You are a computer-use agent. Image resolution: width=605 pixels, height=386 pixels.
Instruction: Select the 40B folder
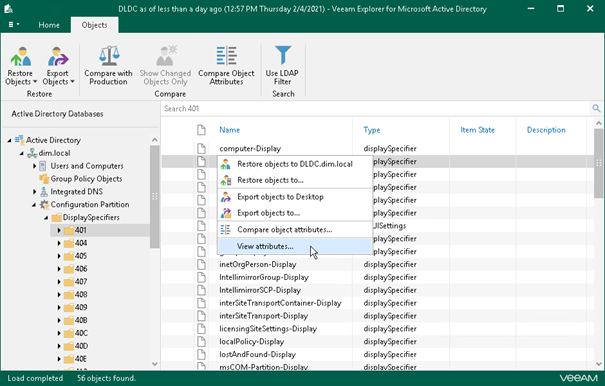pyautogui.click(x=81, y=320)
